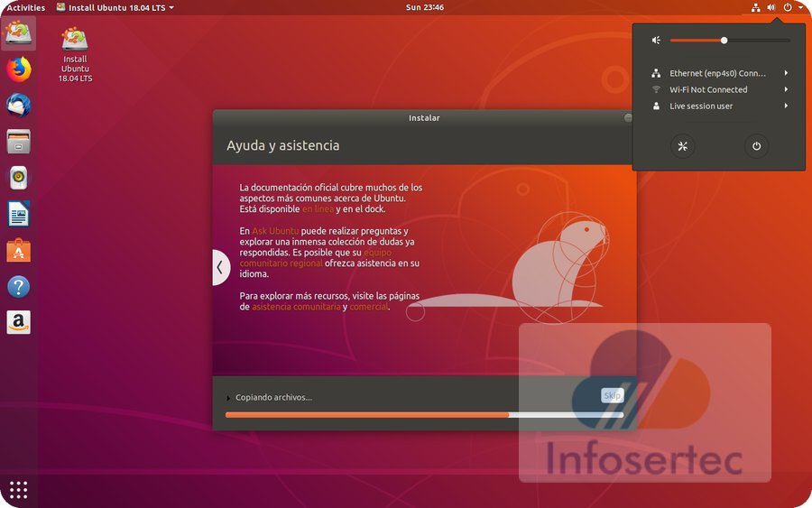Screen dimensions: 812x508
Task: Open system settings wrench icon
Action: pos(683,146)
